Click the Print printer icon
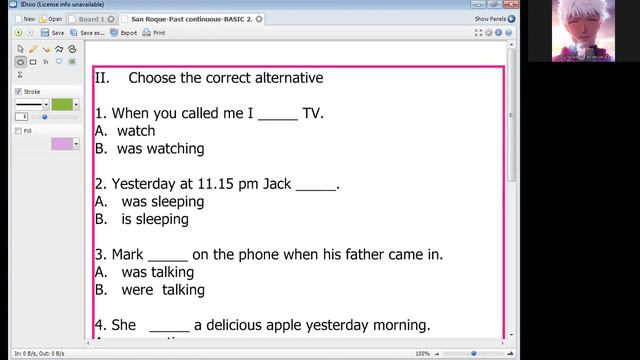640x360 pixels. 147,33
